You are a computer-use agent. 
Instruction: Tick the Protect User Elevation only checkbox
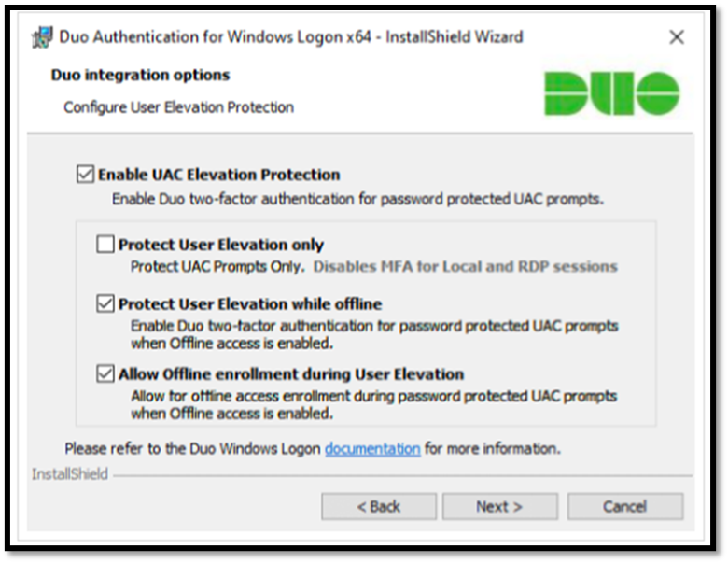(105, 244)
